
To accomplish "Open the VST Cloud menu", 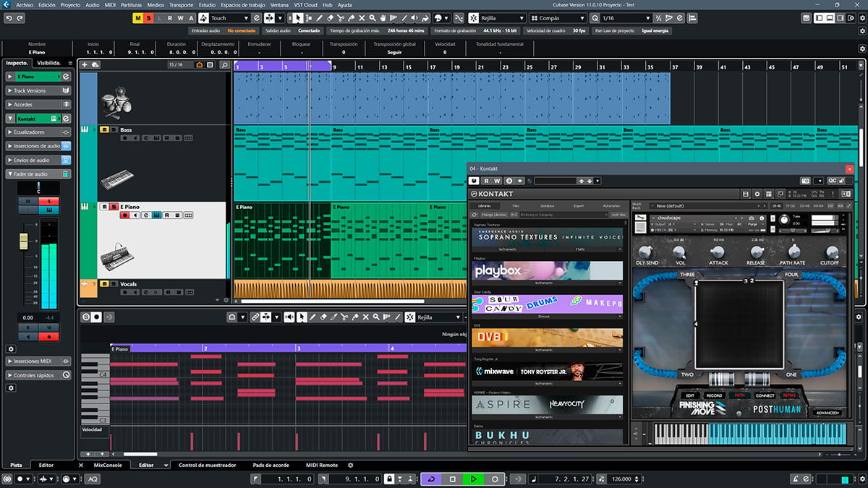I will pos(304,4).
